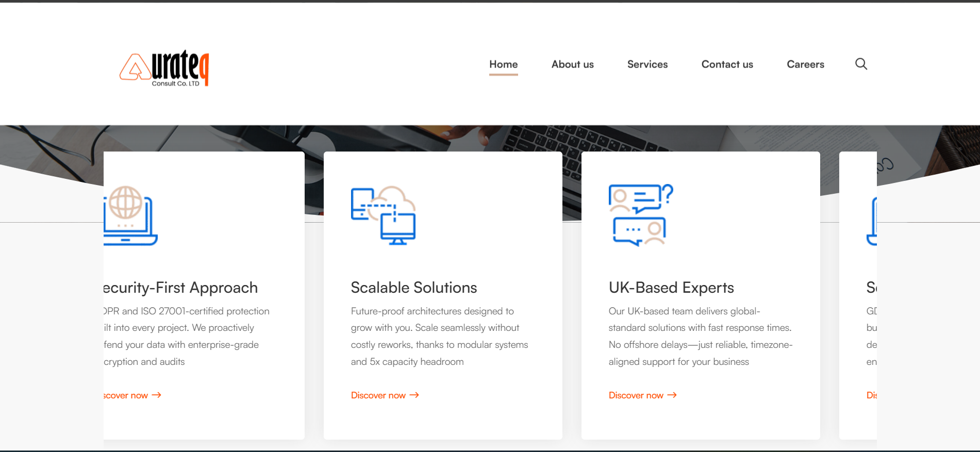The width and height of the screenshot is (980, 452).
Task: Click the Aurateq Consult logo
Action: [x=164, y=68]
